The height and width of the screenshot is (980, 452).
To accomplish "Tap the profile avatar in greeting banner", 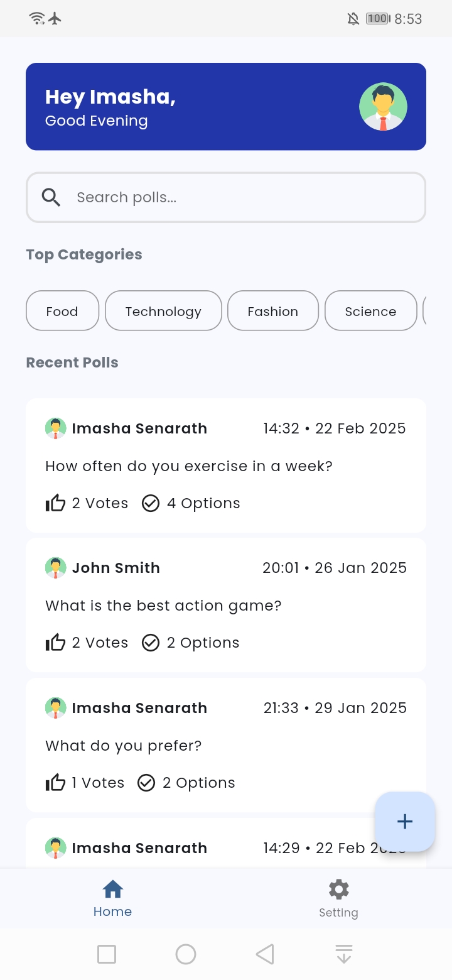I will coord(383,107).
